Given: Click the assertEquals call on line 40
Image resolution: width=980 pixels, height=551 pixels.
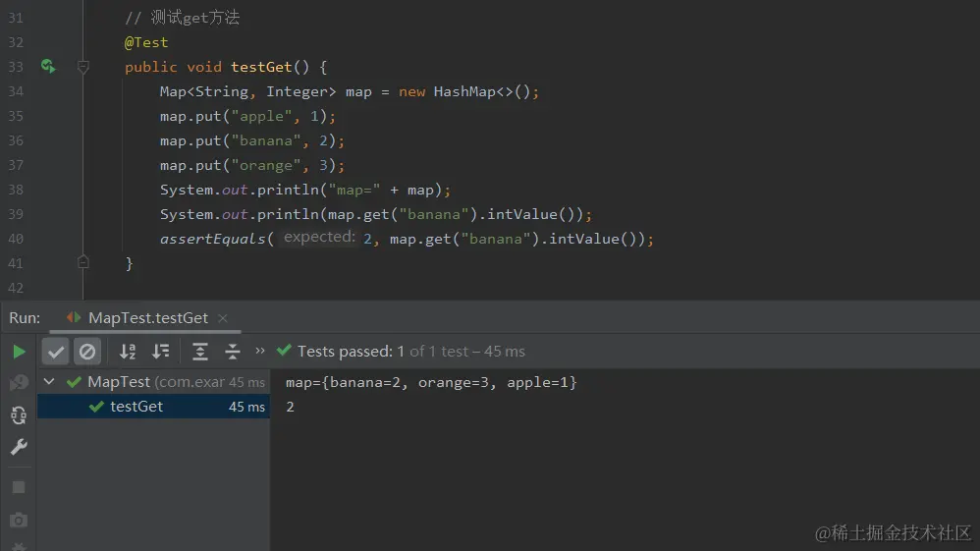Looking at the screenshot, I should pyautogui.click(x=212, y=239).
